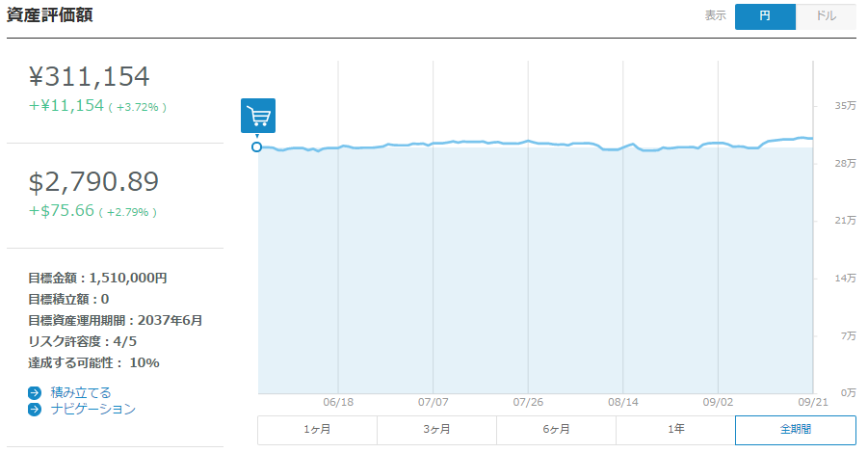Screen dimensions: 868x453
Task: Switch display currency to 円
Action: (765, 16)
